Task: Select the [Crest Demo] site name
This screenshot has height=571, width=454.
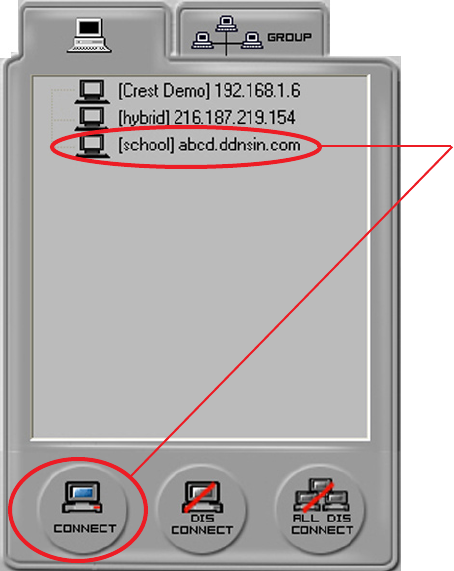Action: 164,91
